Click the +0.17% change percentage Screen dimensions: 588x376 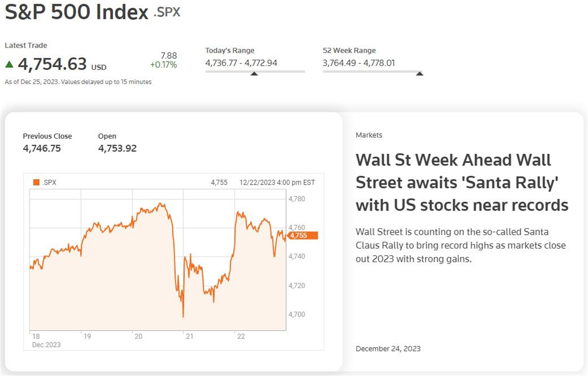click(x=164, y=65)
